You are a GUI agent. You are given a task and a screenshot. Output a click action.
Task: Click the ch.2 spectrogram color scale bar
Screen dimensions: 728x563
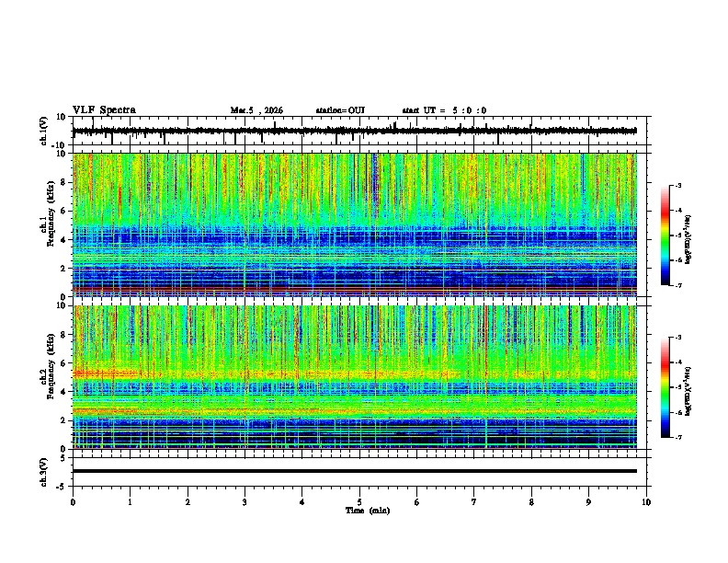(665, 387)
